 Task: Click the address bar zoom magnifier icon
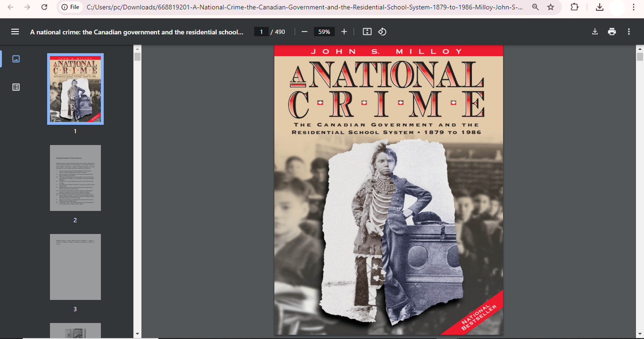536,7
